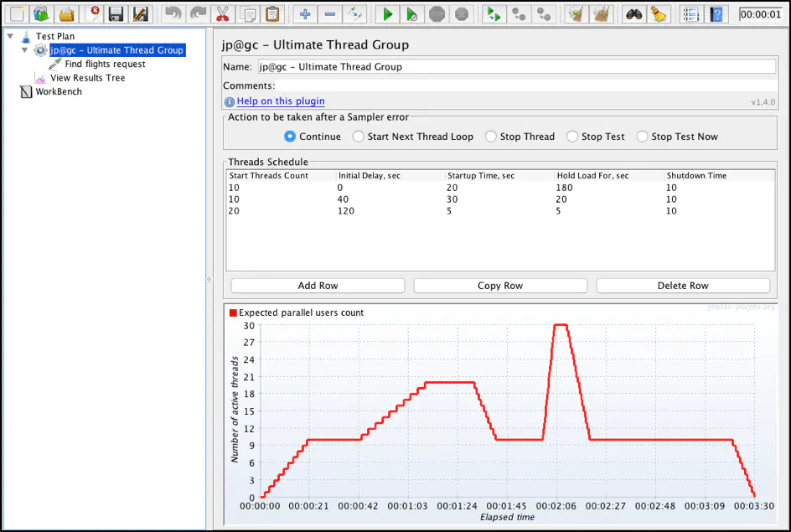
Task: Click the Start Threads Count cell showing 20
Action: tap(281, 211)
